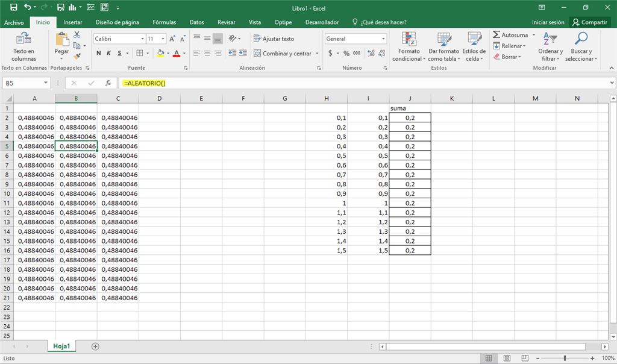
Task: Cut selection with the scissors icon
Action: click(77, 35)
